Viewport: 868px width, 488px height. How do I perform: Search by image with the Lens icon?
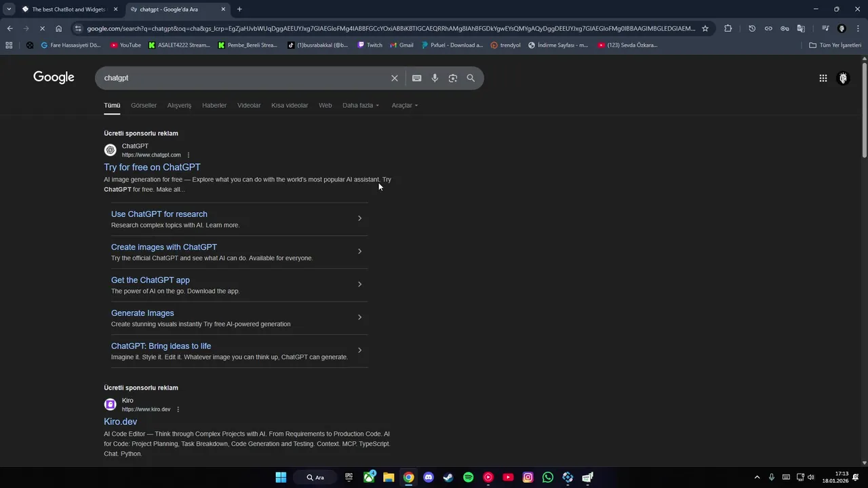coord(453,78)
